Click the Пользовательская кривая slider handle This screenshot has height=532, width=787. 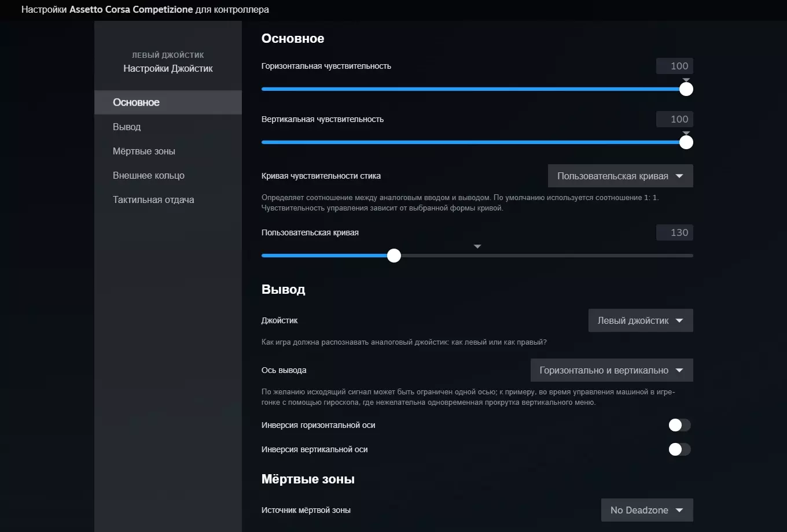pos(394,256)
